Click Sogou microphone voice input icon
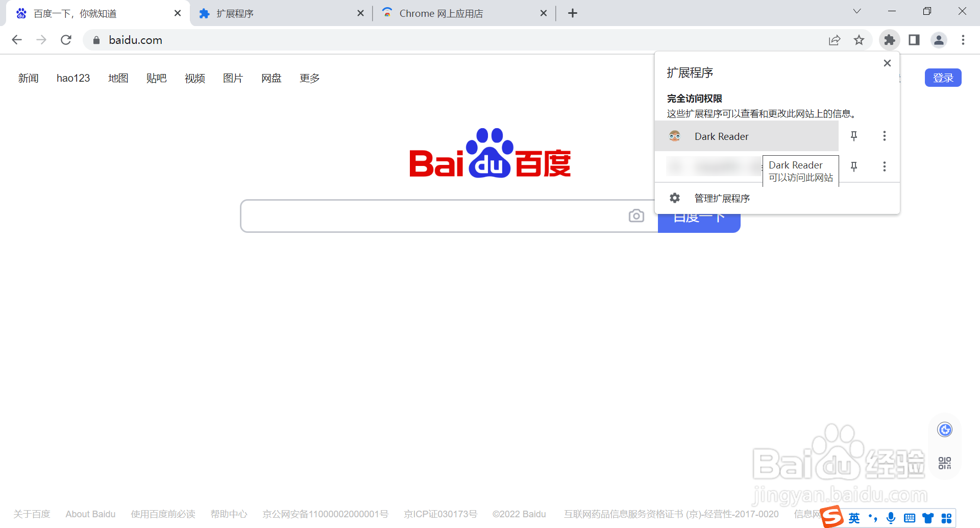Image resolution: width=980 pixels, height=528 pixels. [891, 518]
